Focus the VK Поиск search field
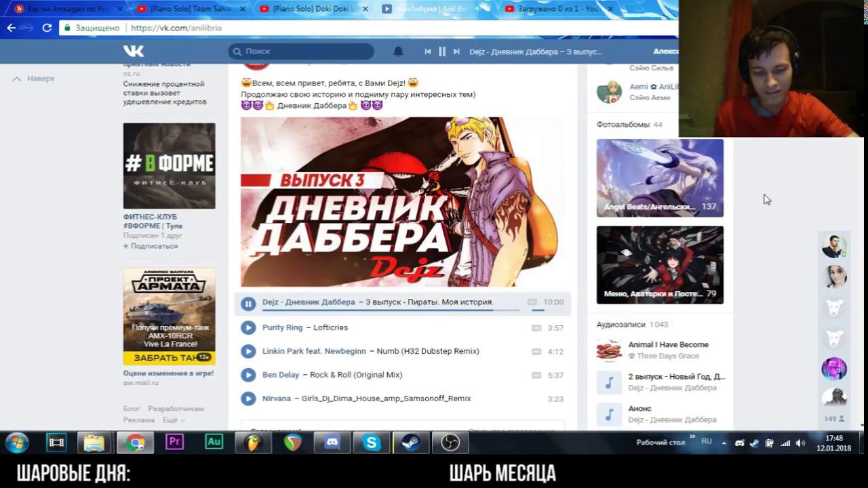Screen dimensions: 868x488 301,52
